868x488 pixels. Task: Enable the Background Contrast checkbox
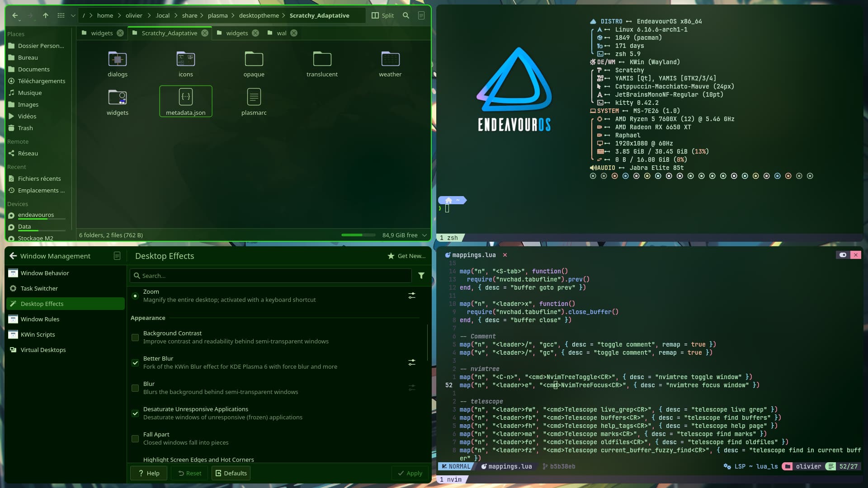[x=135, y=338]
